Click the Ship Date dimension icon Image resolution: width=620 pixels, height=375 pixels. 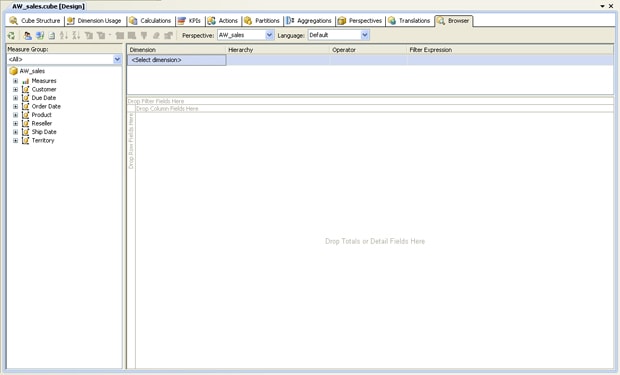[x=25, y=132]
